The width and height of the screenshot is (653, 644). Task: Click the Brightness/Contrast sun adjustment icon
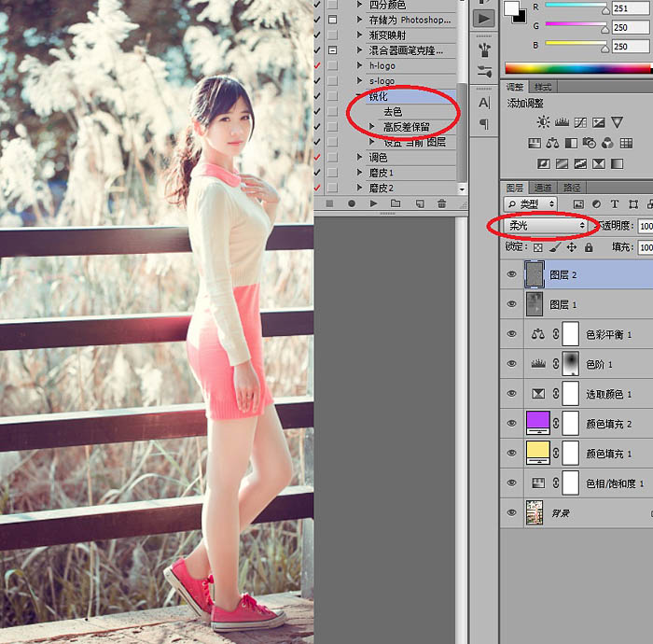[x=544, y=122]
